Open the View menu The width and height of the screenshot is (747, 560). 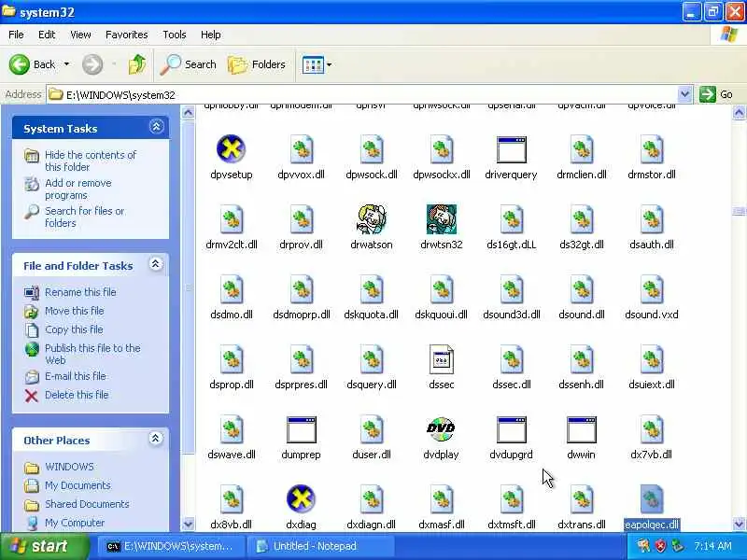tap(80, 35)
